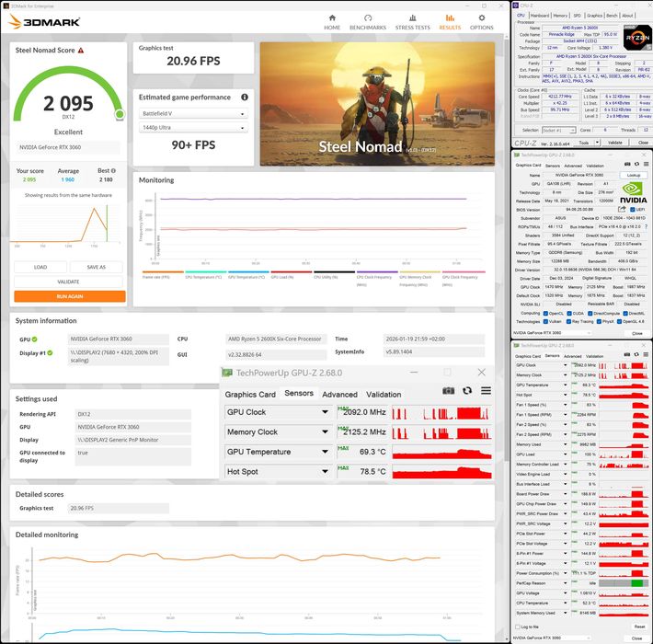Image resolution: width=653 pixels, height=644 pixels.
Task: Click the Frame rate (FPS) orange legend entry
Action: tap(163, 275)
